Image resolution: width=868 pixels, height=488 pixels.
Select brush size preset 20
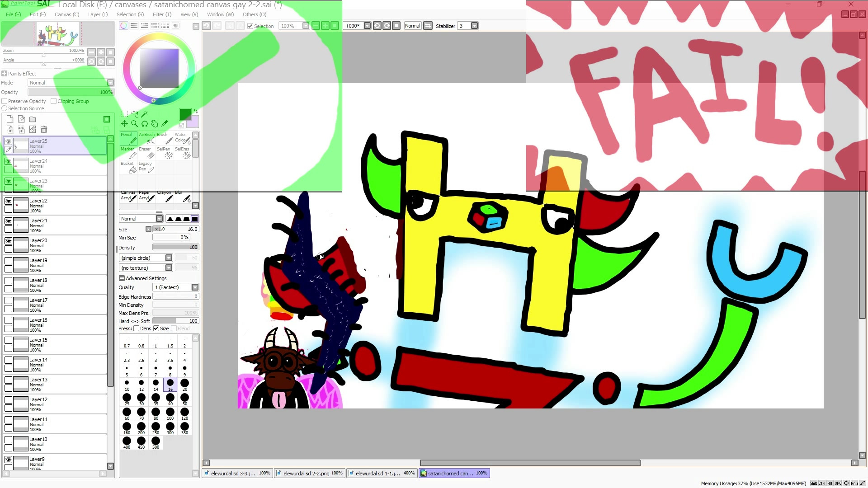[184, 384]
